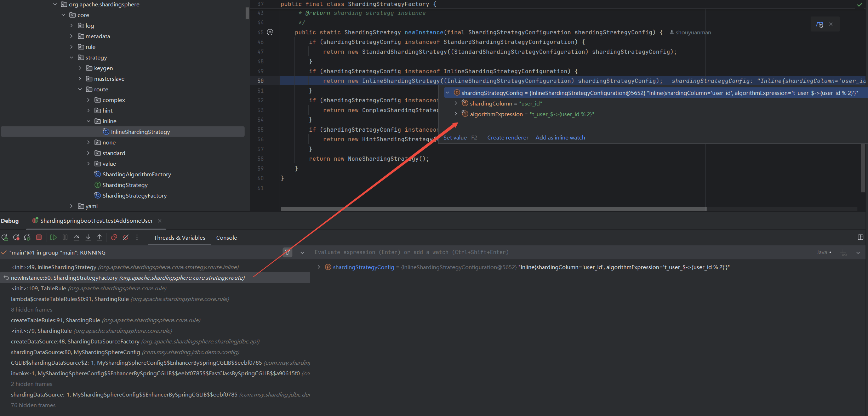
Task: Click the Step Out icon
Action: [99, 238]
